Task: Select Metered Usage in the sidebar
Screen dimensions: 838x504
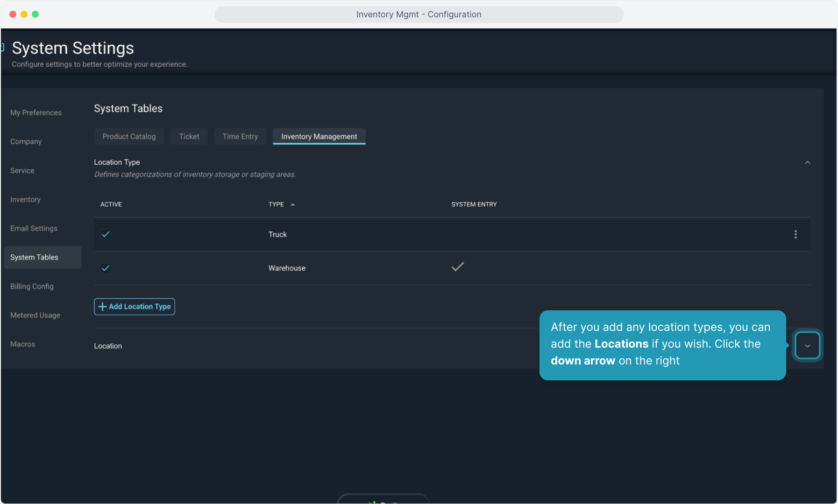Action: pyautogui.click(x=36, y=315)
